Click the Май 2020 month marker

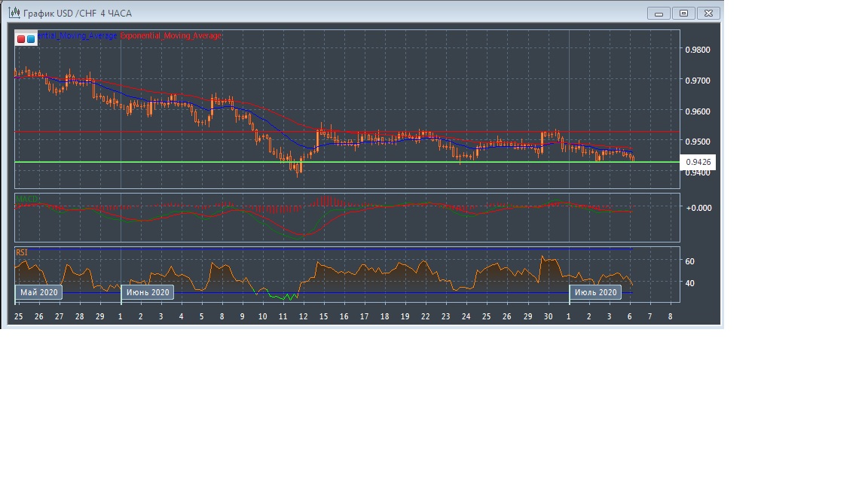pyautogui.click(x=38, y=292)
